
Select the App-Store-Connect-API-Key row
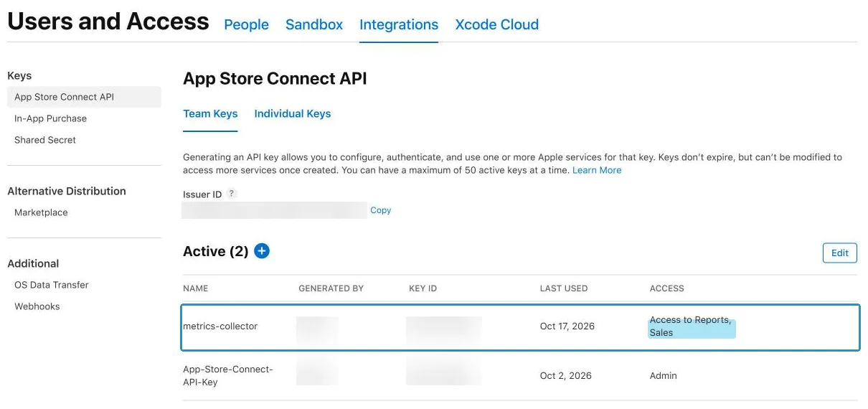(520, 375)
